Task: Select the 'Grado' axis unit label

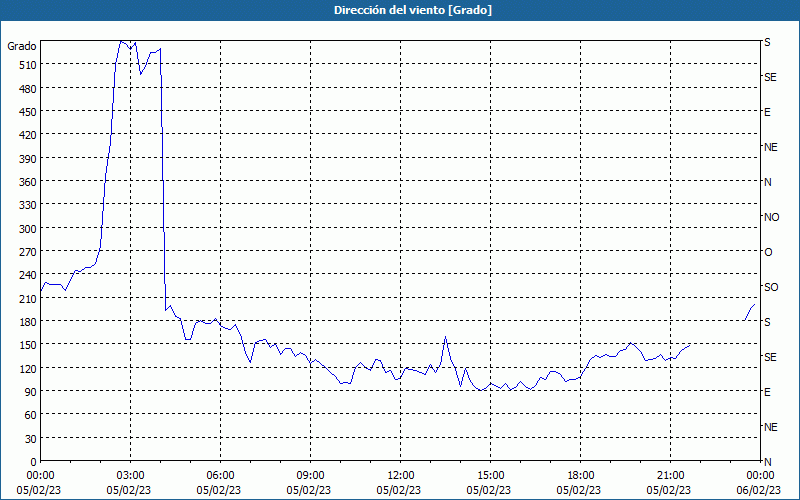Action: [22, 46]
